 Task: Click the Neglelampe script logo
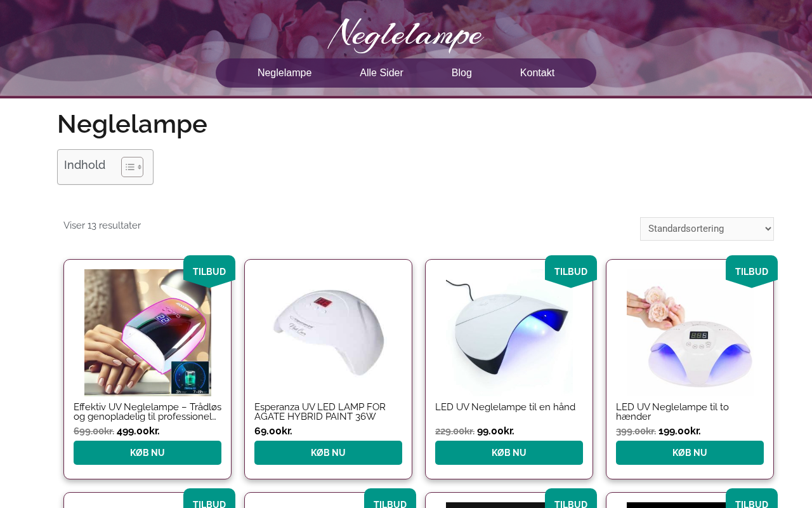(x=406, y=35)
